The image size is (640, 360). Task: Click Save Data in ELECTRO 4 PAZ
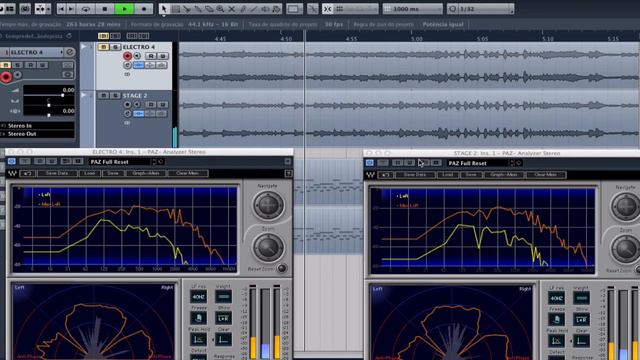(57, 173)
